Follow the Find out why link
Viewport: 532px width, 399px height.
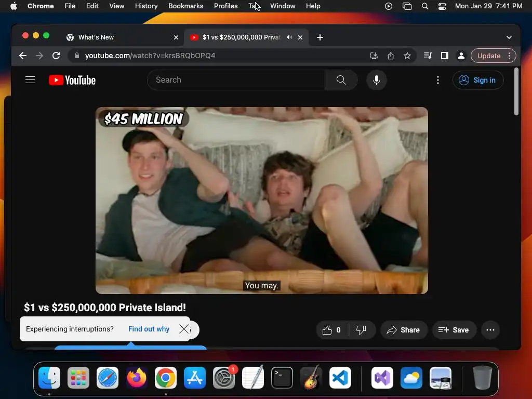click(x=149, y=329)
